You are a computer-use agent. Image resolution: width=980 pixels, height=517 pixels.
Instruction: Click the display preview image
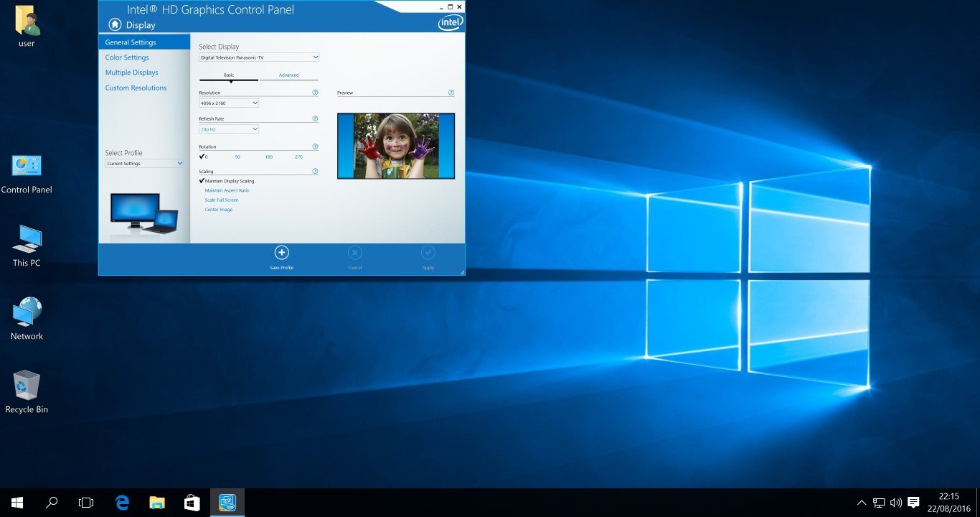[x=396, y=146]
